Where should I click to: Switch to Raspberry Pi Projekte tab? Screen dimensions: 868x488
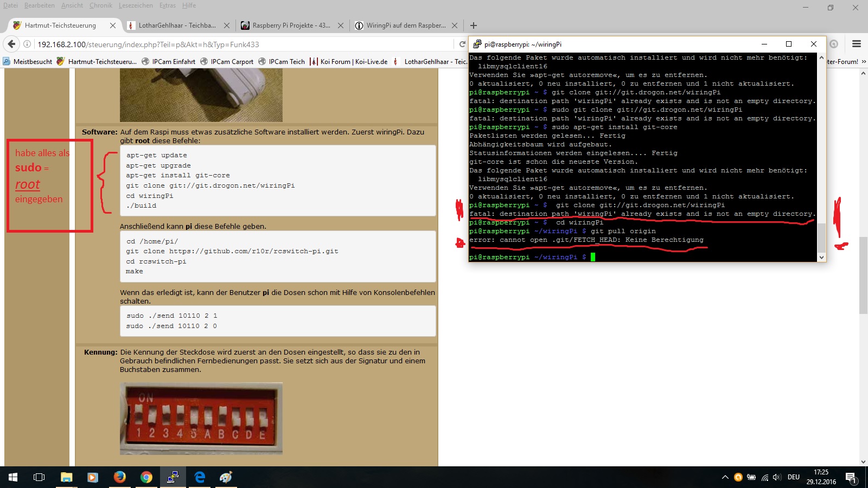(x=291, y=25)
